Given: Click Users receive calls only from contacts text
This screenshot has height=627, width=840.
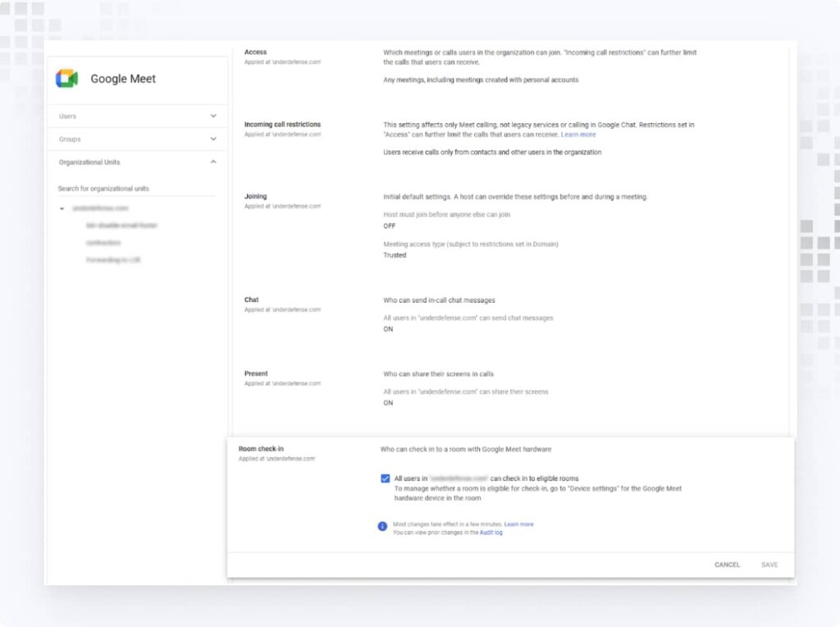Looking at the screenshot, I should click(x=492, y=152).
